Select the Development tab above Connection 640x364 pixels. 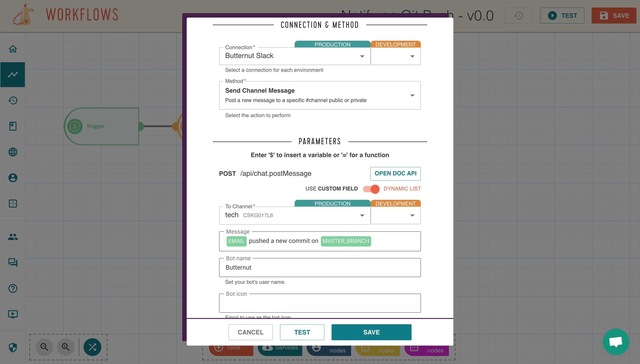396,44
